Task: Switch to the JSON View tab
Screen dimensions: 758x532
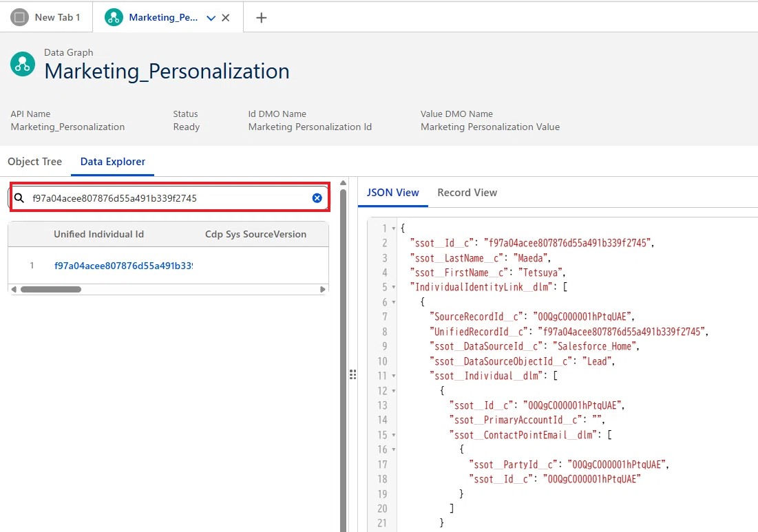Action: pos(392,192)
